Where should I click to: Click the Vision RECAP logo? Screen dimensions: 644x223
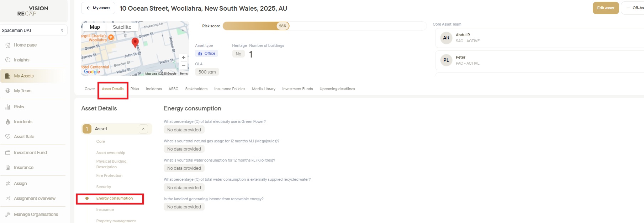tap(33, 11)
